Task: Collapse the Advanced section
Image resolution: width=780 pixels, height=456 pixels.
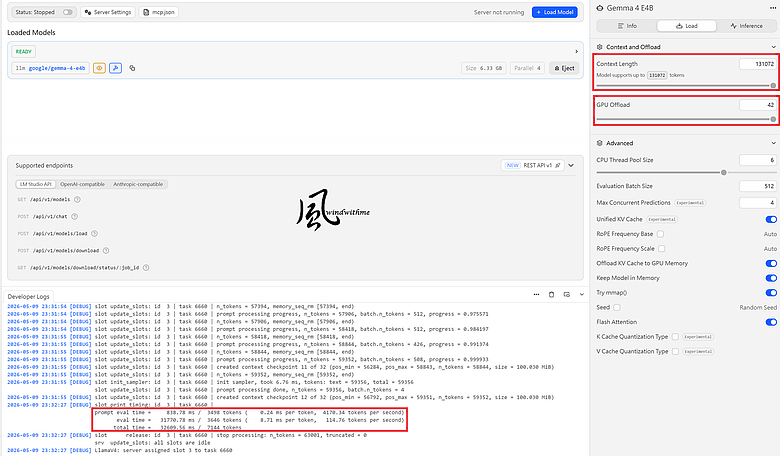Action: coord(774,143)
